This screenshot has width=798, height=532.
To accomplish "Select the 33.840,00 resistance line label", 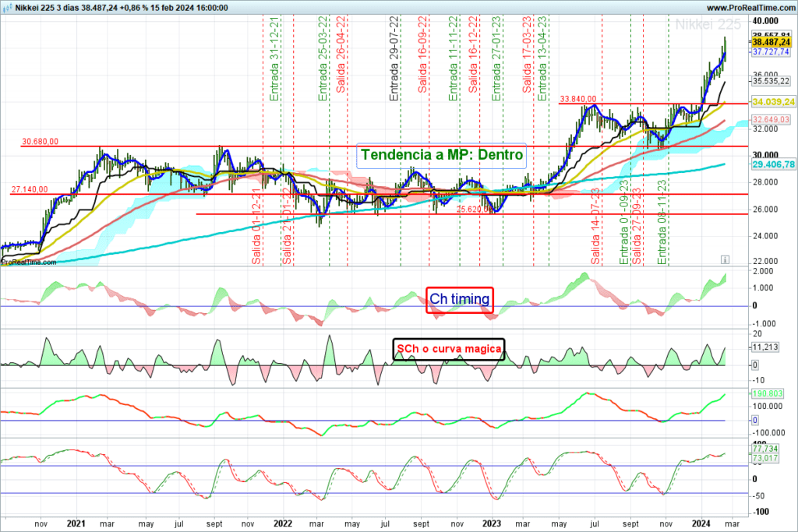I will pos(577,99).
